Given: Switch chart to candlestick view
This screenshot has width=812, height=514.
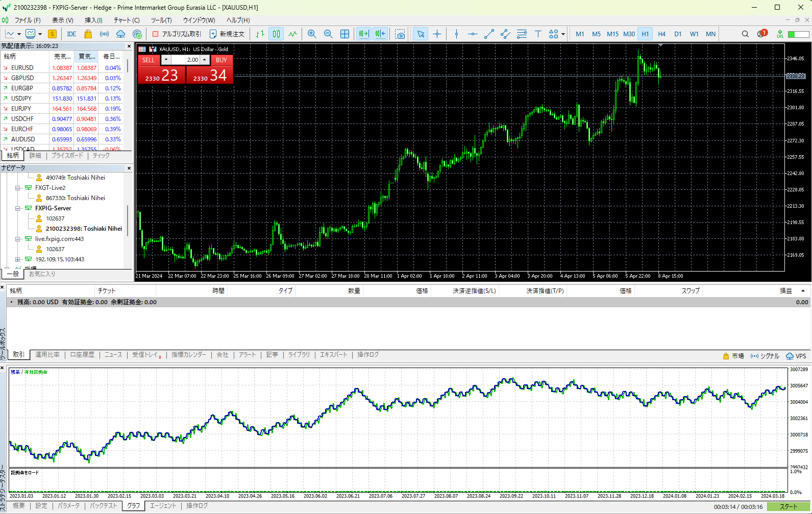Looking at the screenshot, I should tap(276, 34).
